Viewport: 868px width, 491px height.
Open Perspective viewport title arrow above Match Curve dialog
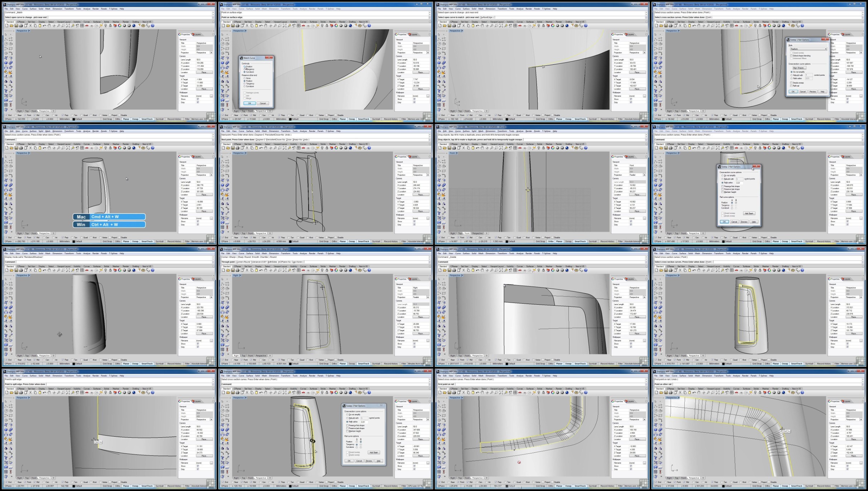click(x=246, y=31)
